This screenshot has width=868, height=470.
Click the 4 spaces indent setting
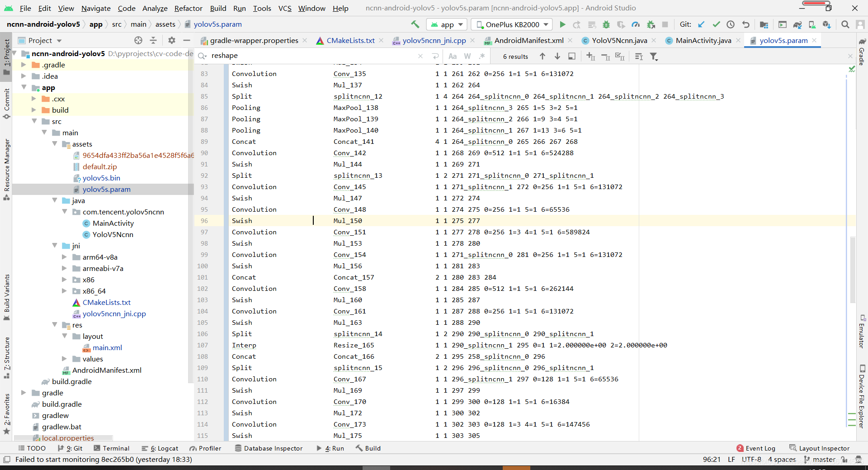(x=782, y=459)
